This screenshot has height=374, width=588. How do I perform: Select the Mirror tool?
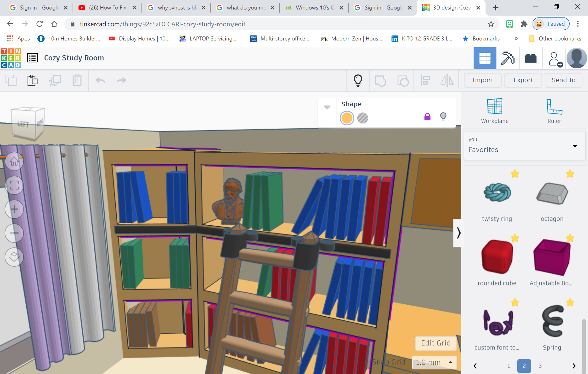click(x=447, y=80)
